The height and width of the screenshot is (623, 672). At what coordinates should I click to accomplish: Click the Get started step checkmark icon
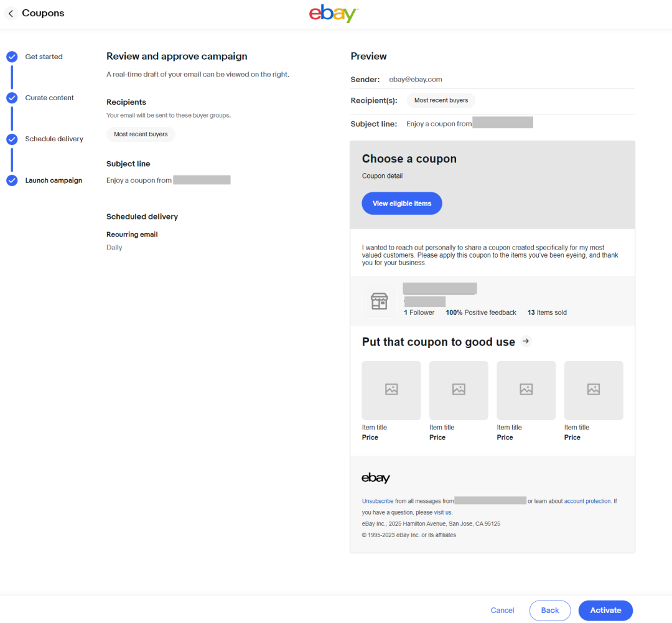click(12, 56)
